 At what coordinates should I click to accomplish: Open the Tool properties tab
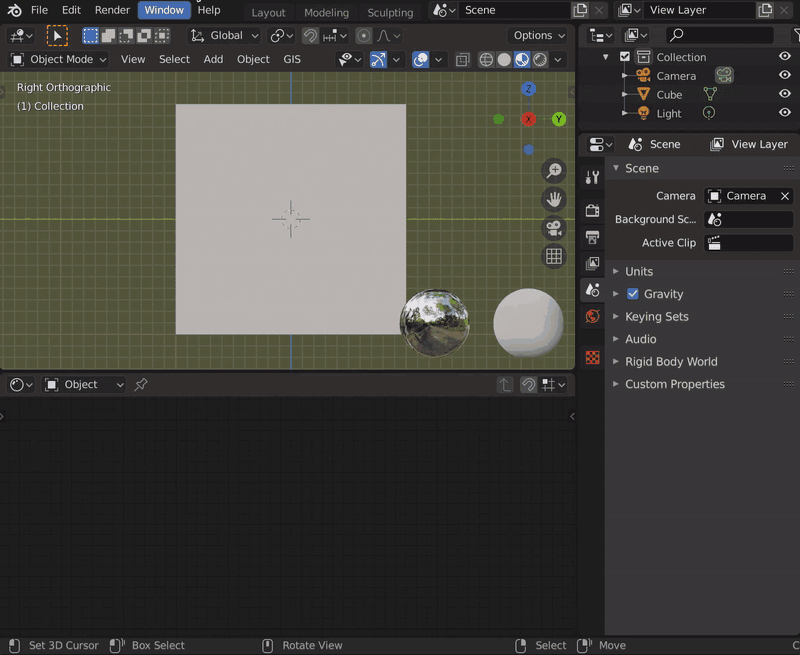[x=592, y=178]
